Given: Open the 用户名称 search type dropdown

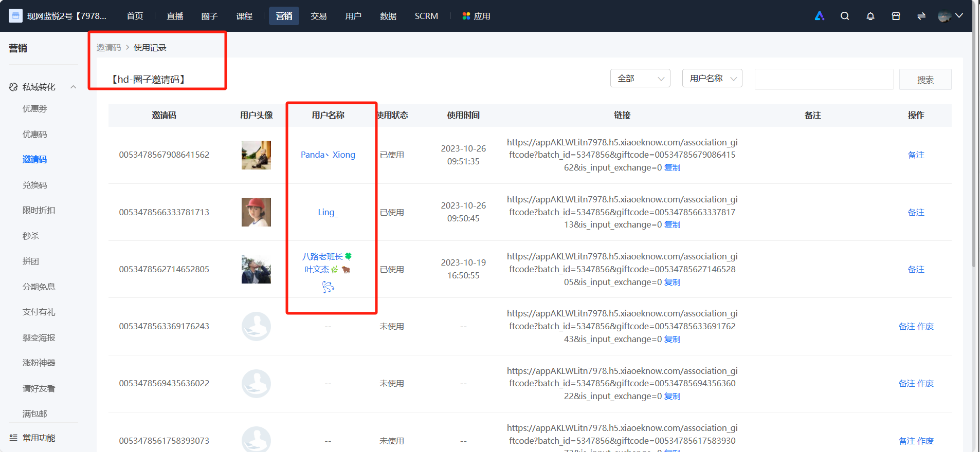Looking at the screenshot, I should pyautogui.click(x=712, y=78).
